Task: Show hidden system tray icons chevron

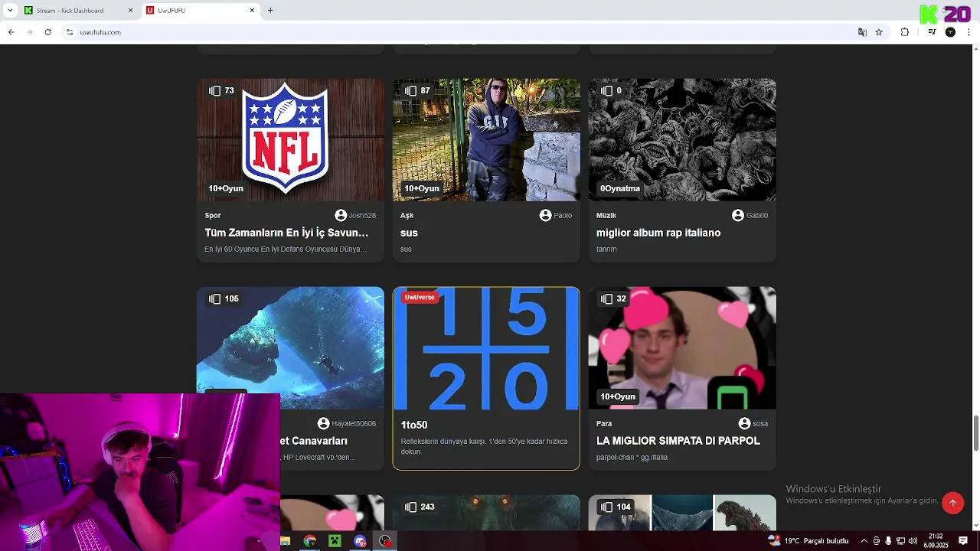Action: pos(864,541)
